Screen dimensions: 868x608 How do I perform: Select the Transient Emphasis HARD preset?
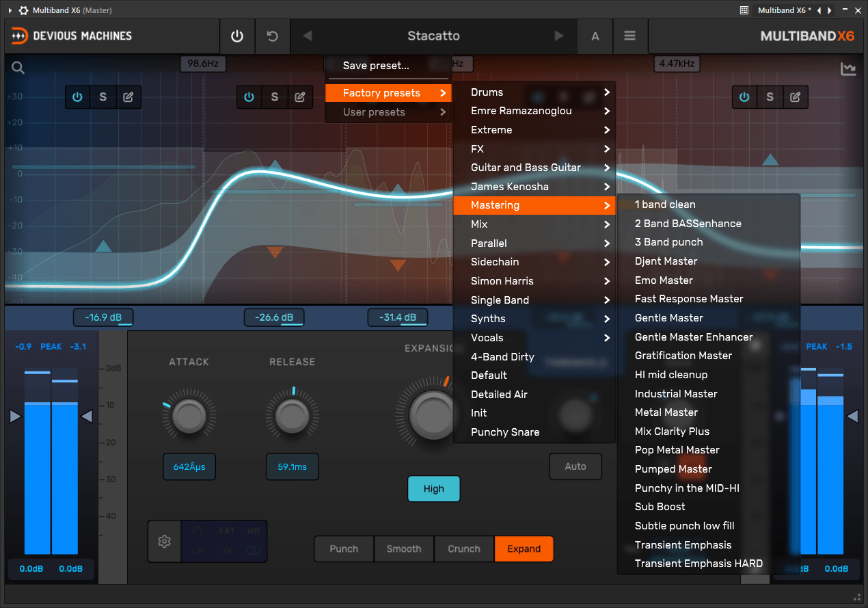(x=709, y=564)
